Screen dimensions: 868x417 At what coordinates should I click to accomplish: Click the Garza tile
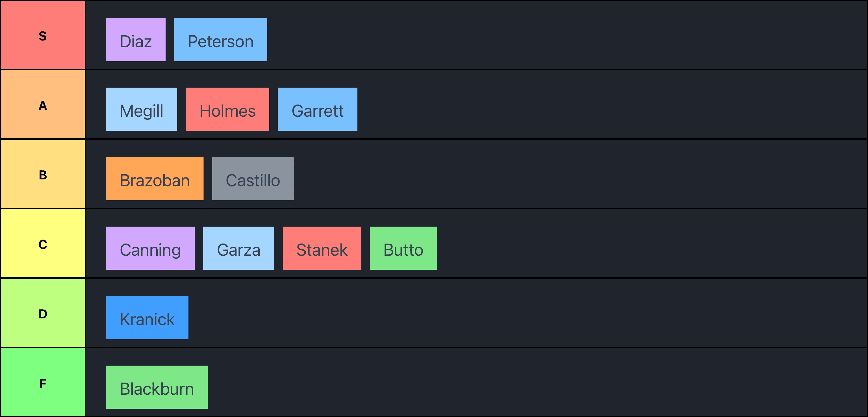click(238, 248)
